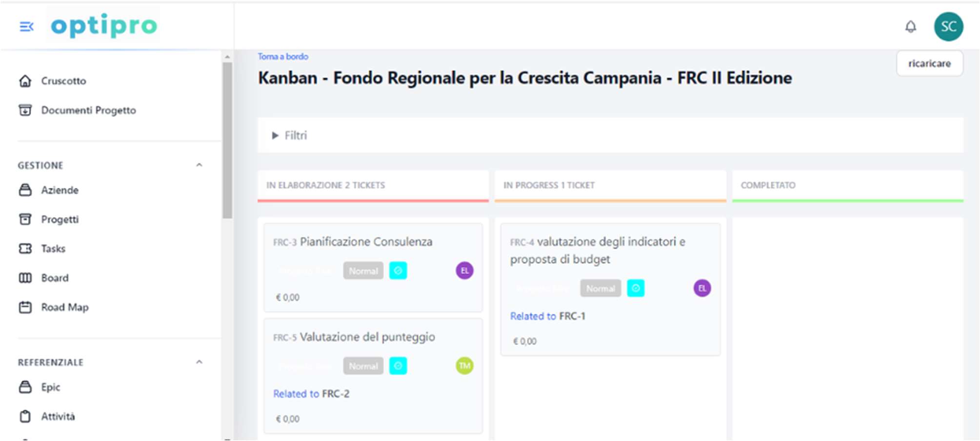Click the Normal priority badge on FRC-4
This screenshot has height=441, width=980.
coord(600,288)
